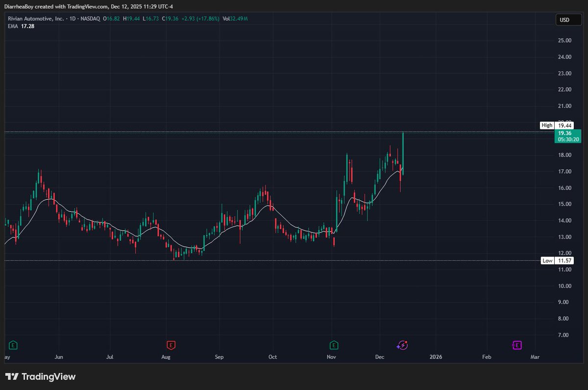Image resolution: width=588 pixels, height=390 pixels.
Task: Click the red earnings marker above Aug
Action: [171, 345]
